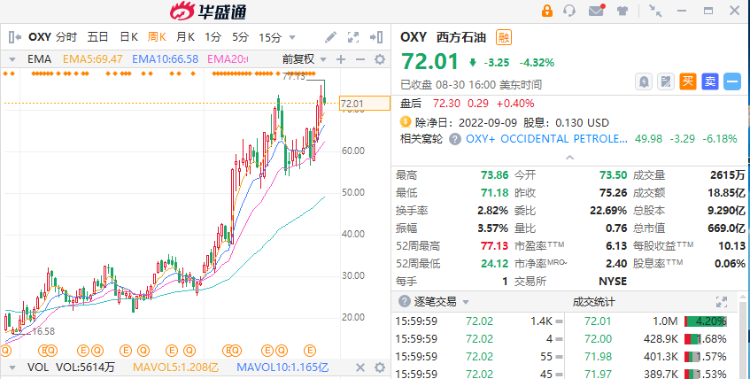The image size is (750, 379).
Task: Click the orange lock icon in title bar
Action: 547,11
